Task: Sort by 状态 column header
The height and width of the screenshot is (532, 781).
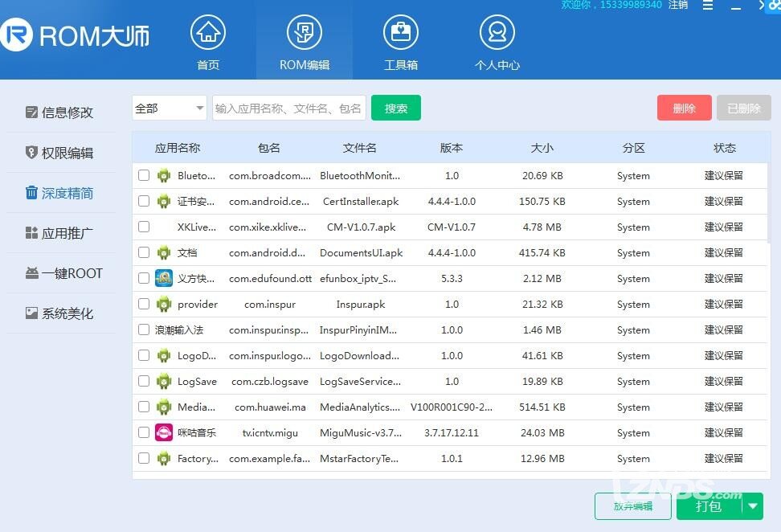Action: tap(724, 148)
